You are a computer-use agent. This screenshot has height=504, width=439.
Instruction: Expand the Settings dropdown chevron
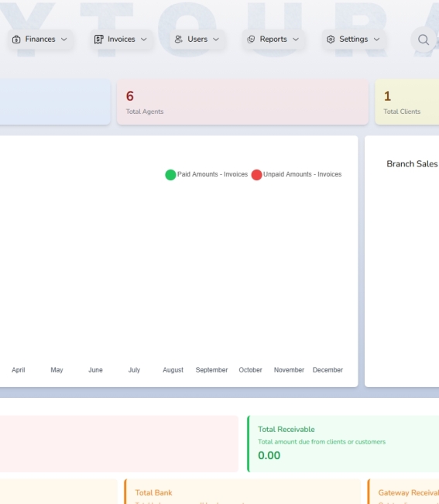(376, 39)
